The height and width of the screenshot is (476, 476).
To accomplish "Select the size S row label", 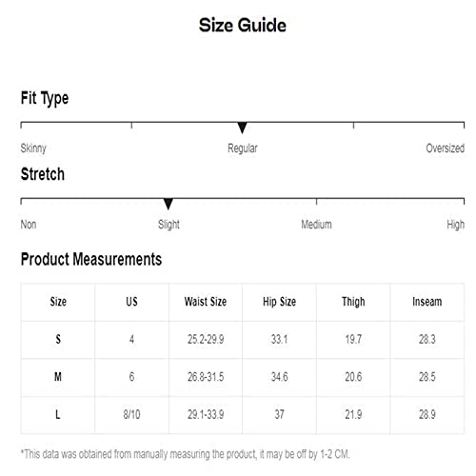I will [58, 339].
